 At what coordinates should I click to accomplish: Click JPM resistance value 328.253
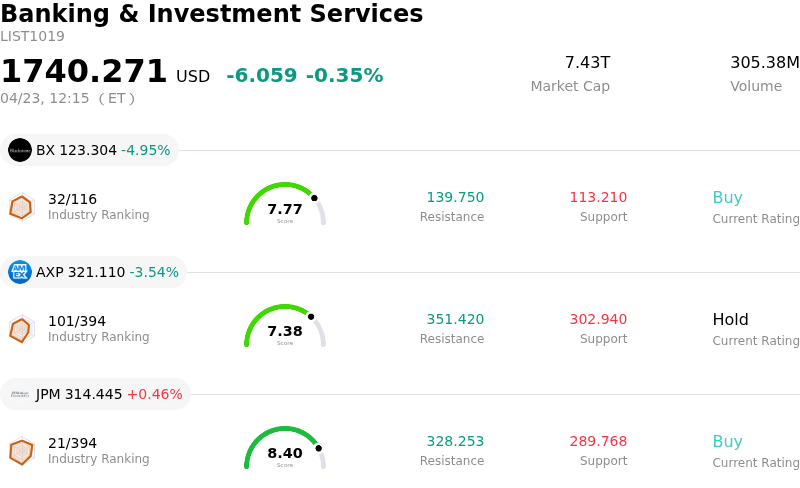(x=455, y=442)
